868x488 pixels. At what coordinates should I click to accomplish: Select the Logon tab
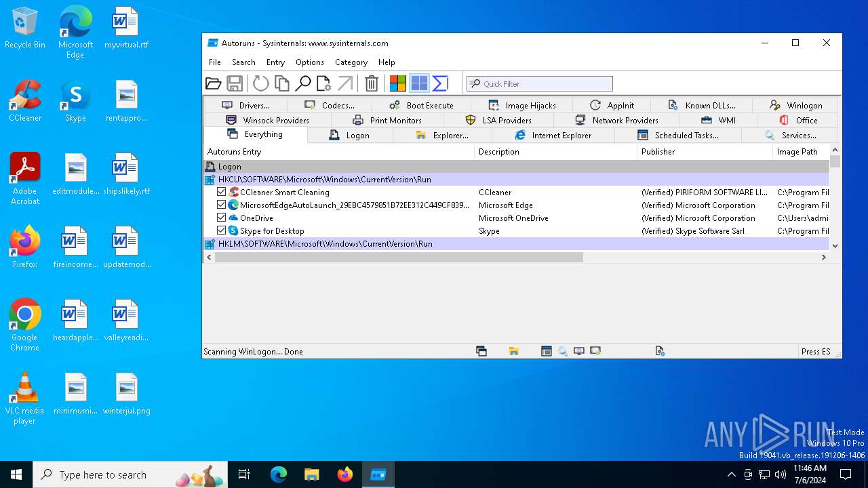(350, 135)
